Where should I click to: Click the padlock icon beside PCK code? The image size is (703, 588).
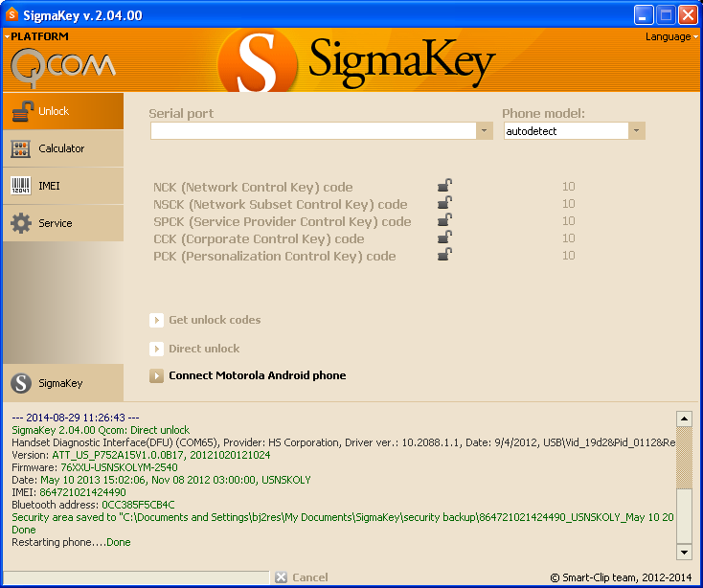click(444, 256)
